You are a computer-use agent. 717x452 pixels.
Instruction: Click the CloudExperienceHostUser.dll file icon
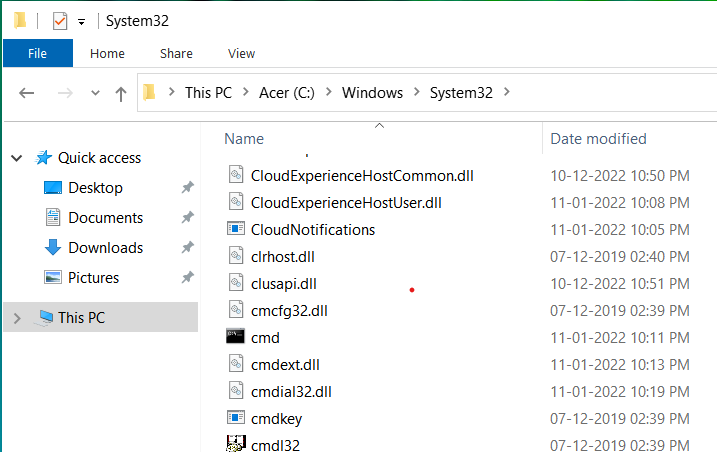click(235, 202)
